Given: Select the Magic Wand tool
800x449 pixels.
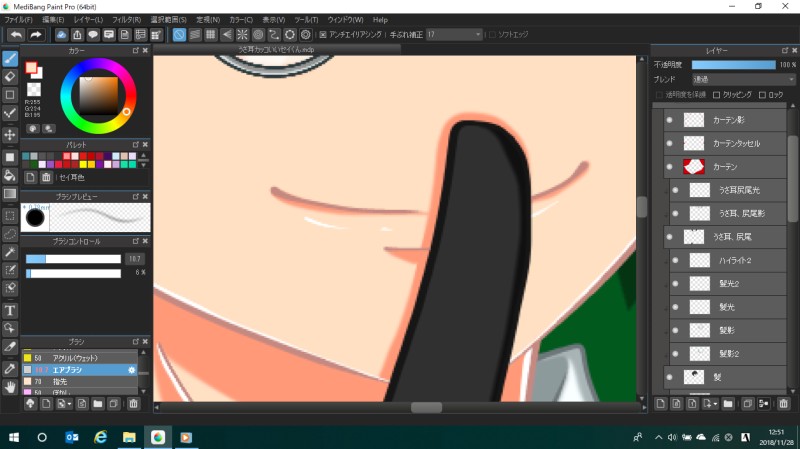Looking at the screenshot, I should (x=10, y=252).
